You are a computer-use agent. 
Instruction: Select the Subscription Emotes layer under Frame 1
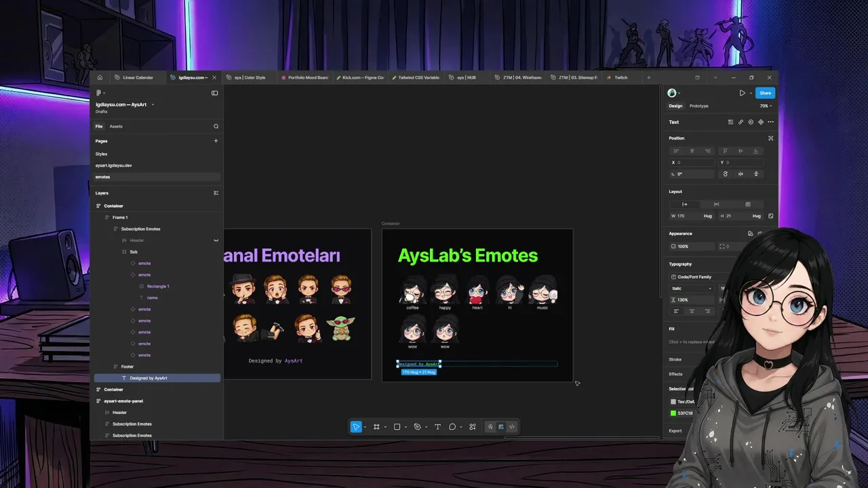click(140, 229)
